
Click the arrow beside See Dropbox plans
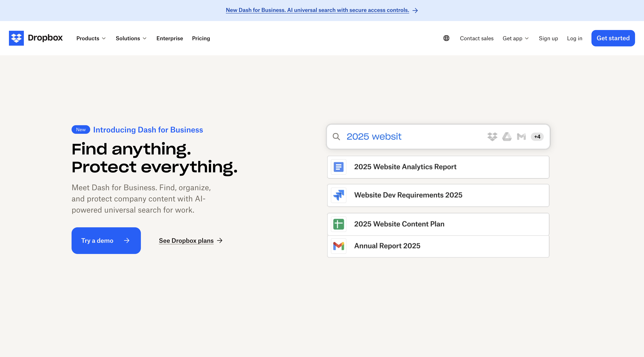pyautogui.click(x=220, y=241)
